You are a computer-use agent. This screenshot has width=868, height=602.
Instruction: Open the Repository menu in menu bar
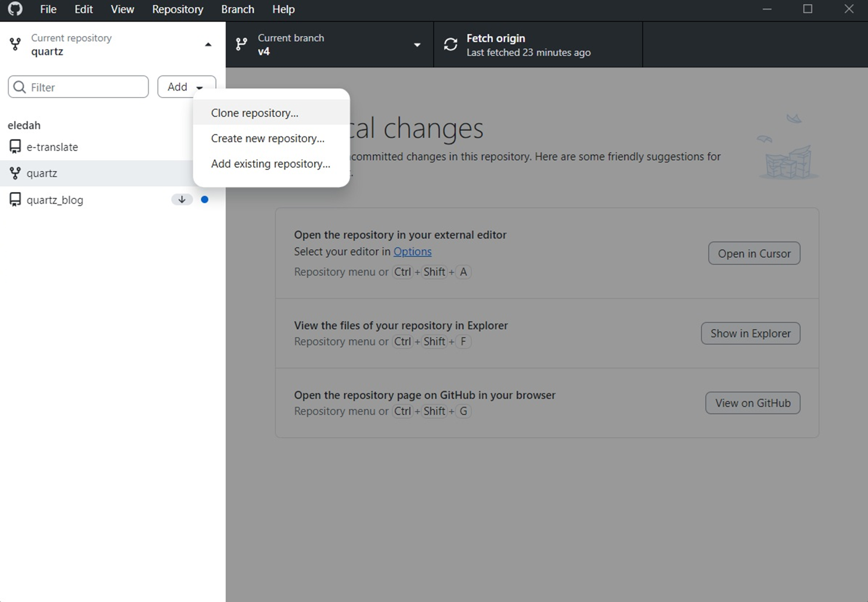click(178, 9)
